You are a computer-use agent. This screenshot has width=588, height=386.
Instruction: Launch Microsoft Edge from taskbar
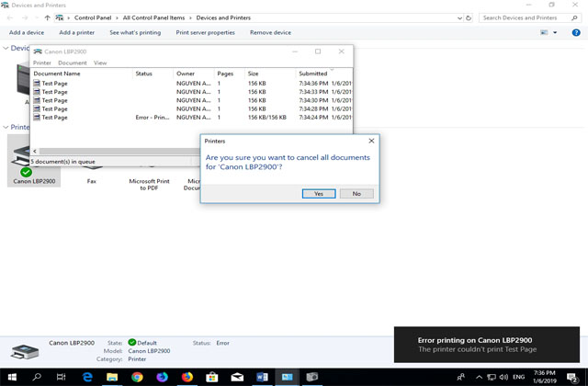click(87, 377)
